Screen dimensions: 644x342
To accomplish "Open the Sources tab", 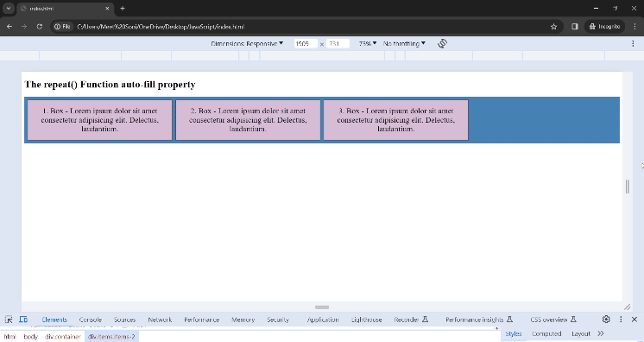I will pyautogui.click(x=124, y=320).
